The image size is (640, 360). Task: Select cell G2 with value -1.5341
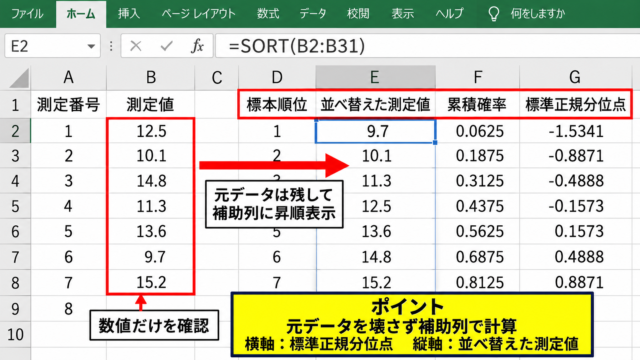(575, 131)
